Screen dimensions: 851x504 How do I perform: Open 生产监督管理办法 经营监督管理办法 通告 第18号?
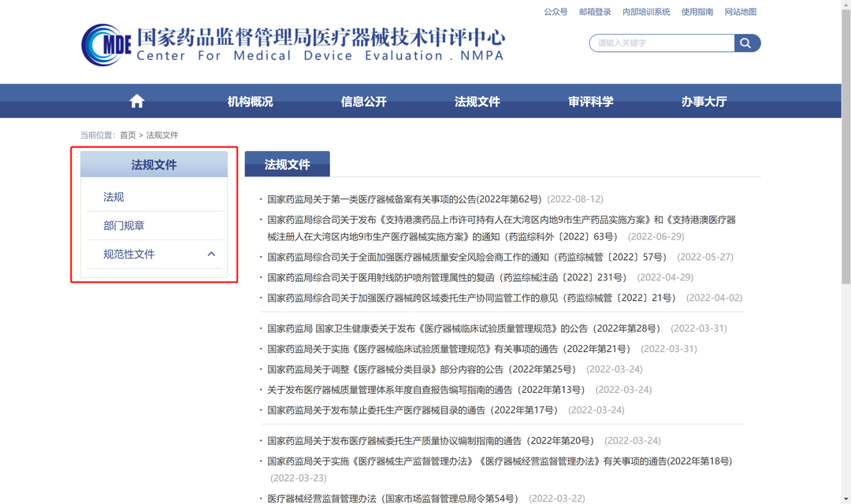pyautogui.click(x=500, y=461)
